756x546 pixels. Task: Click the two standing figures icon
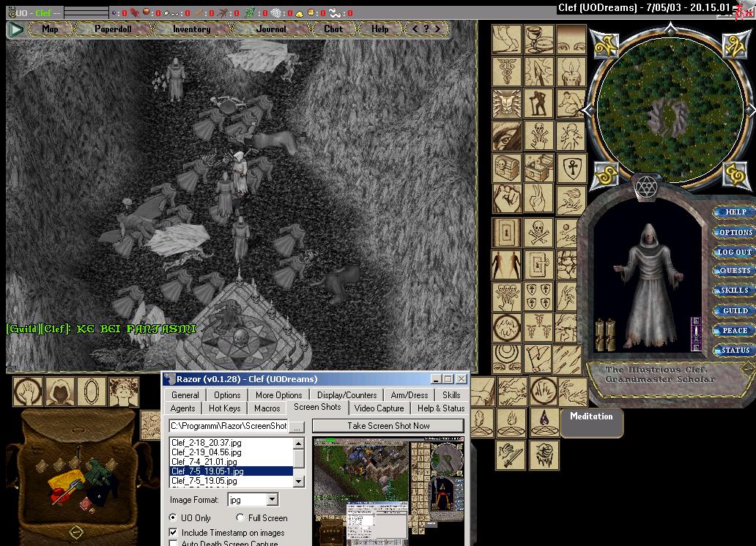(x=506, y=265)
